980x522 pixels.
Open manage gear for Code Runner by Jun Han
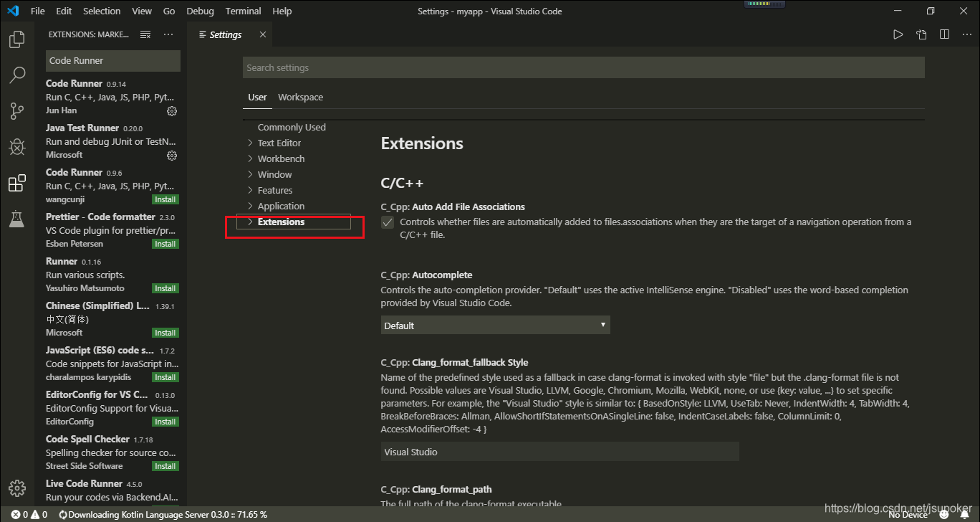click(x=172, y=111)
